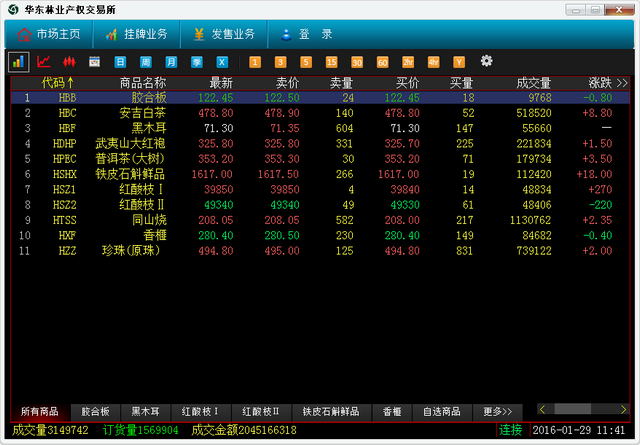The height and width of the screenshot is (445, 640).
Task: Select the 15-minute period icon
Action: (x=331, y=62)
